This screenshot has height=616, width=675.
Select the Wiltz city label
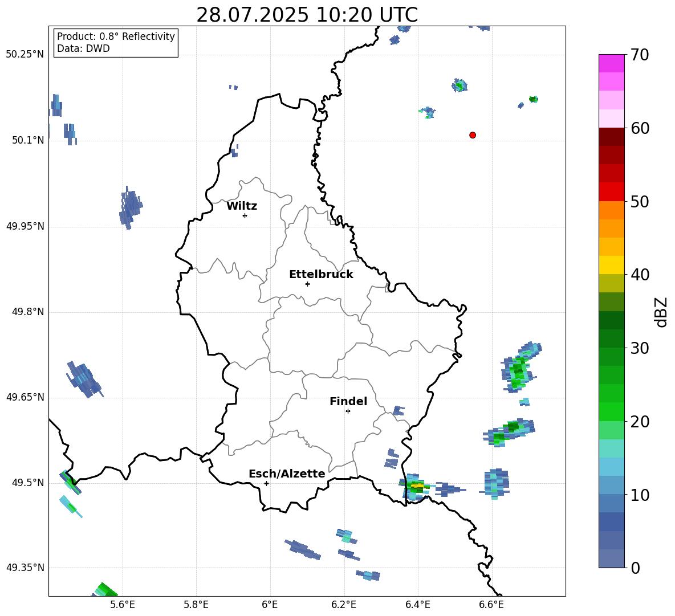click(x=242, y=206)
